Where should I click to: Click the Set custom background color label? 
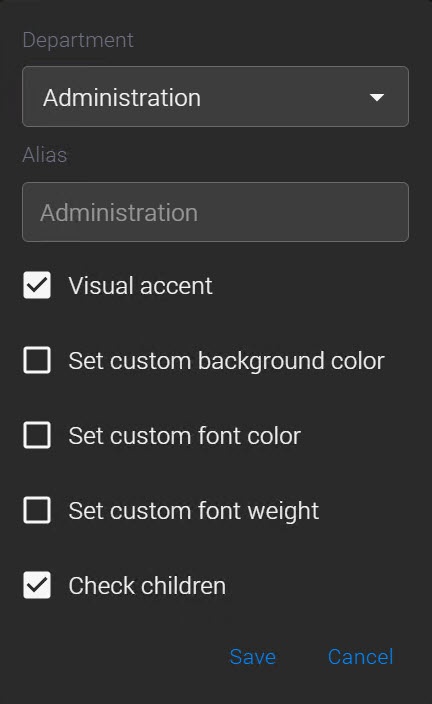tap(226, 361)
